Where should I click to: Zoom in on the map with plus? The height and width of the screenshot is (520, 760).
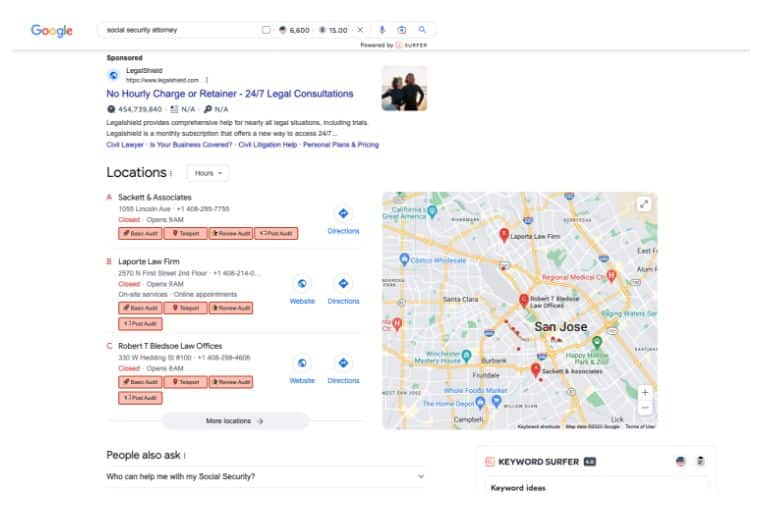click(x=645, y=393)
